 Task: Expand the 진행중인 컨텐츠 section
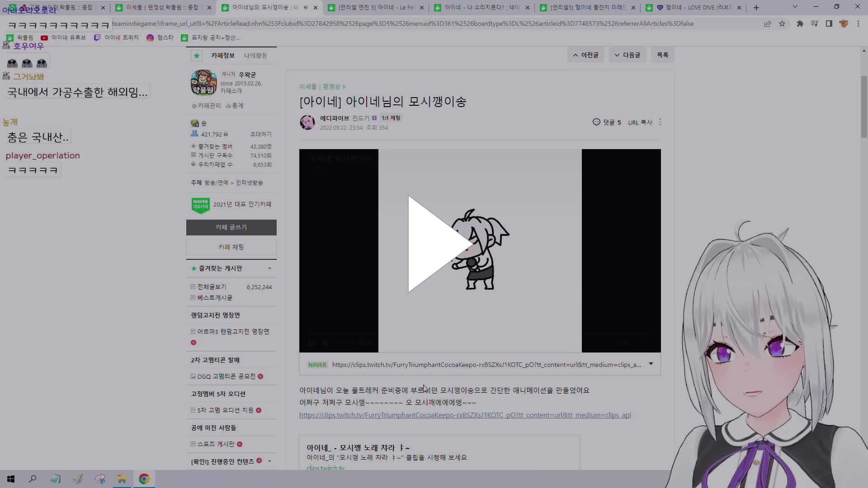coord(270,461)
